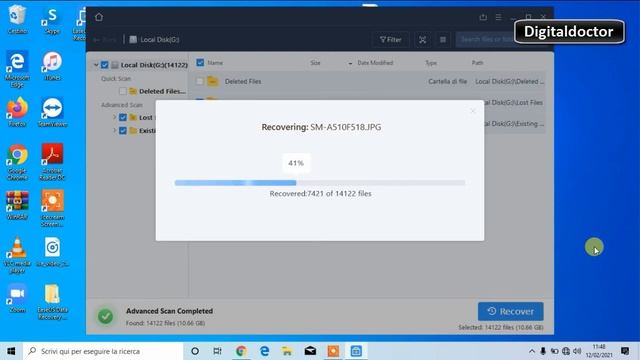Open Task View from the taskbar
The image size is (640, 360).
pyautogui.click(x=218, y=351)
